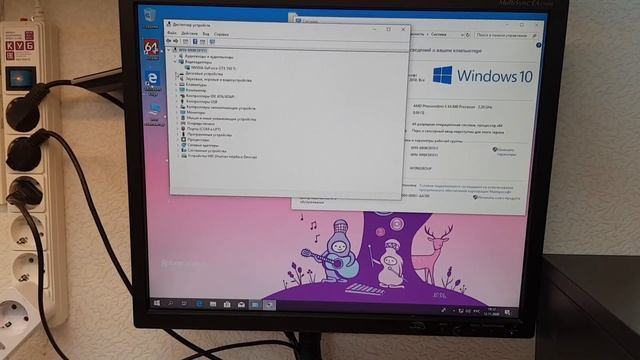
Task: Click the Очереди печати printer icon
Action: coord(183,123)
